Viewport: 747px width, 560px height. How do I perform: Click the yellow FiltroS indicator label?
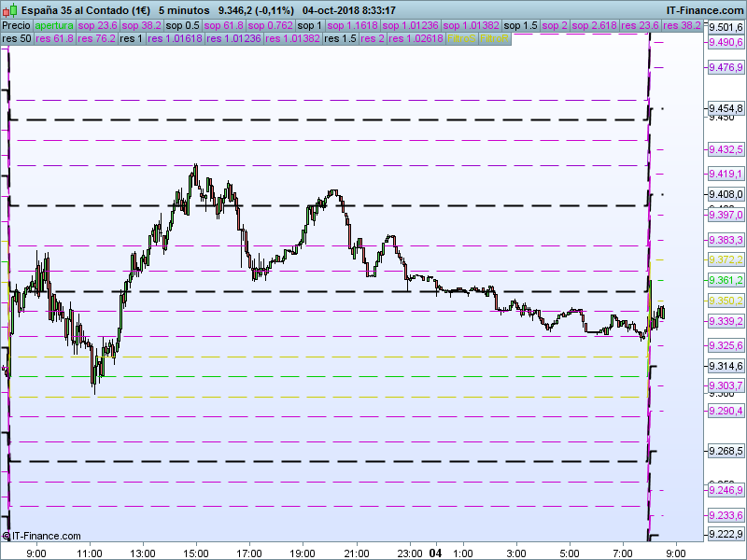461,38
